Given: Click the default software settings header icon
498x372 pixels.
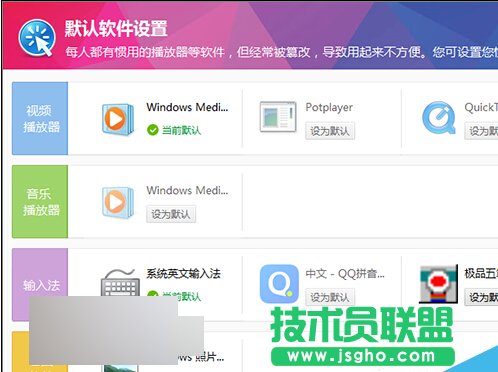Looking at the screenshot, I should coord(37,38).
